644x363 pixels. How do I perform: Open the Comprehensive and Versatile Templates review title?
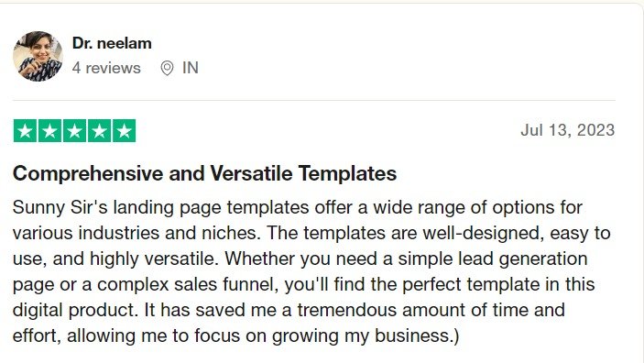204,173
